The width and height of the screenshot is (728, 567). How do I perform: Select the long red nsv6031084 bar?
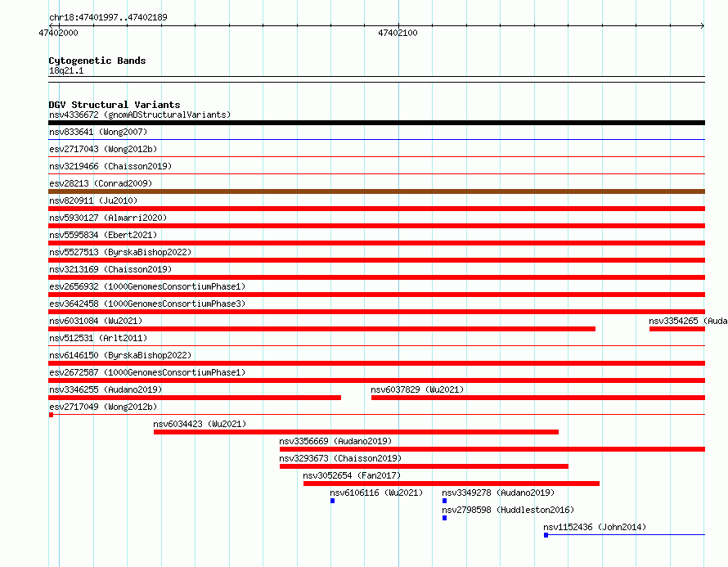321,329
